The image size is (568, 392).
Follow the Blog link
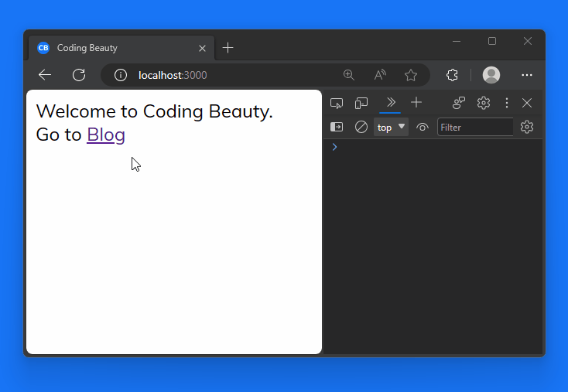pyautogui.click(x=106, y=135)
